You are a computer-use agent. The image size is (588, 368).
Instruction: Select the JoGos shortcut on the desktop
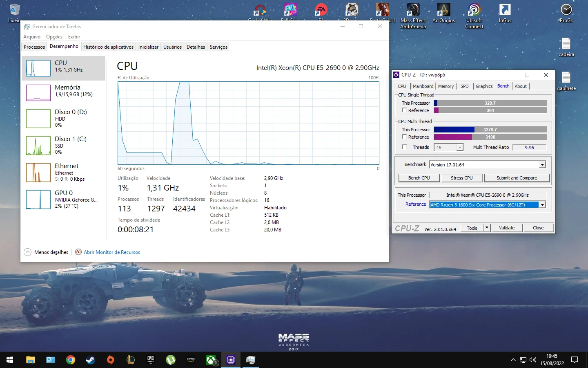(x=505, y=13)
